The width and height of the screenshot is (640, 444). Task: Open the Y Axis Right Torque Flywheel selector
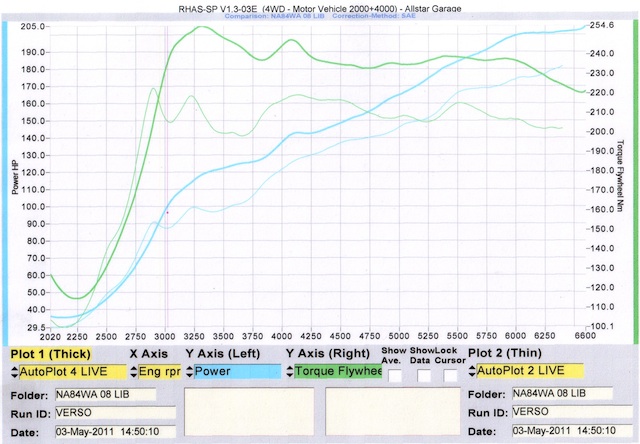(338, 371)
